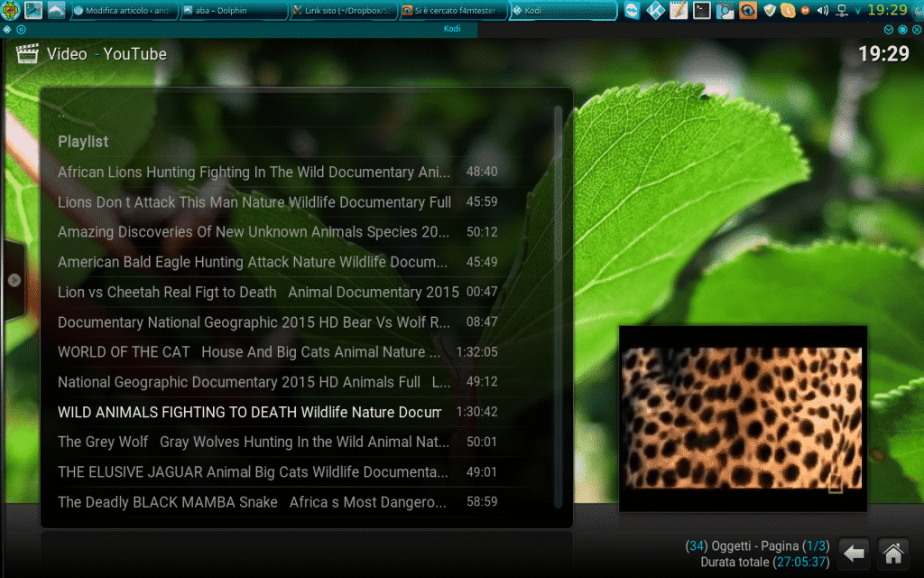
Task: Play 'WORLD OF THE CAT' video
Action: click(295, 352)
